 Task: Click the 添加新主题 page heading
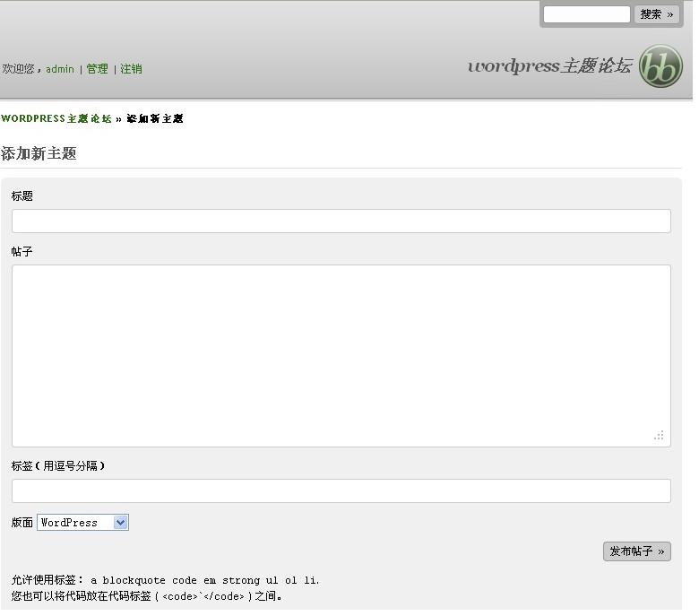tap(39, 153)
